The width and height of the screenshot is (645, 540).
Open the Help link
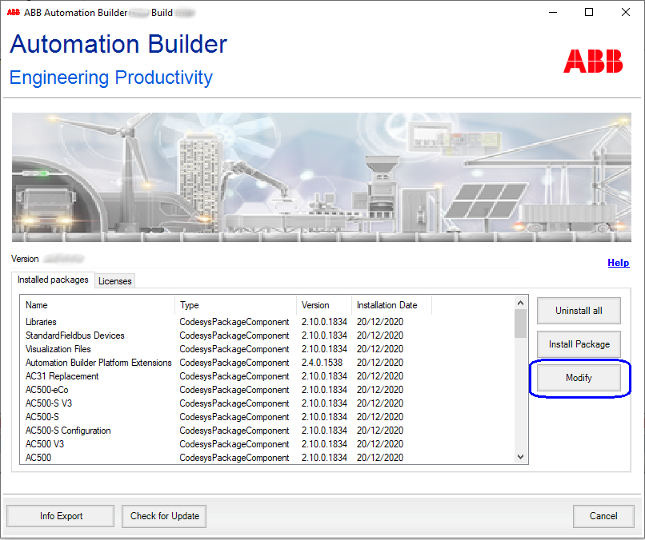618,263
